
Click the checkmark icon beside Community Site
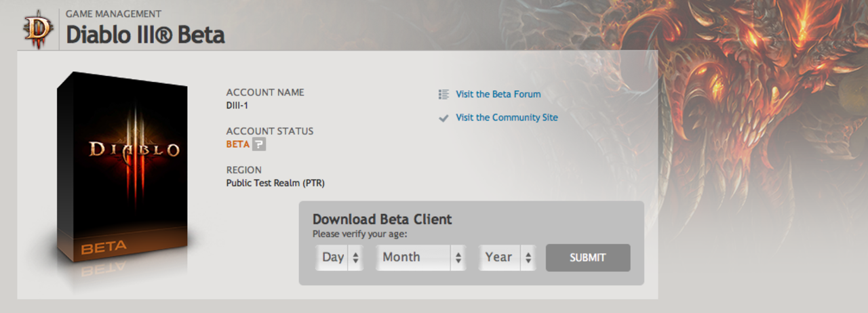tap(444, 118)
